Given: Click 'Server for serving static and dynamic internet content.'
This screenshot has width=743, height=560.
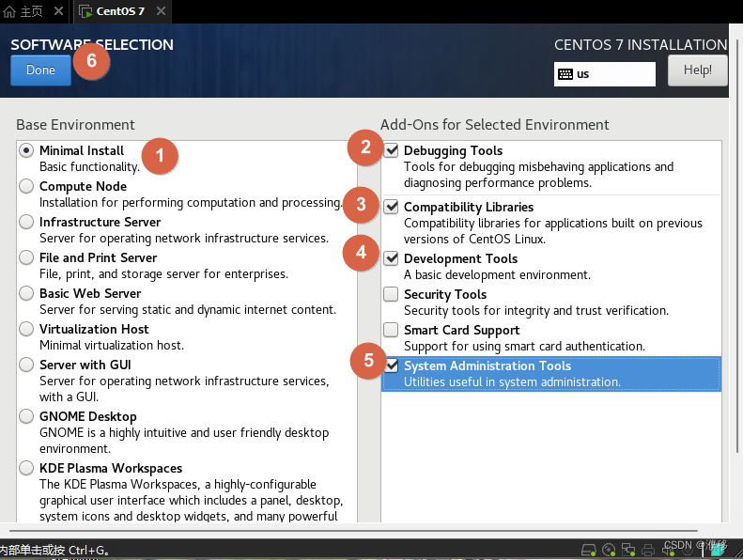Looking at the screenshot, I should [188, 310].
